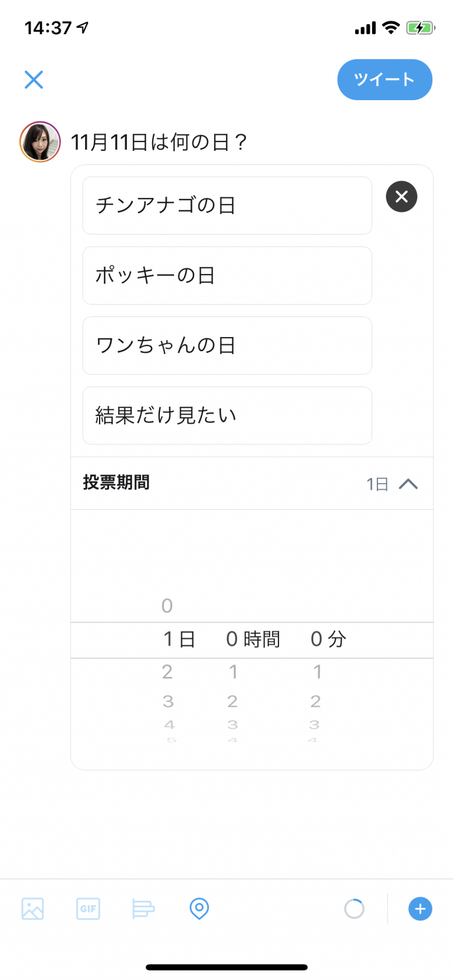Tap the profile avatar picture
Viewport: 453px width, 980px height.
[x=40, y=142]
